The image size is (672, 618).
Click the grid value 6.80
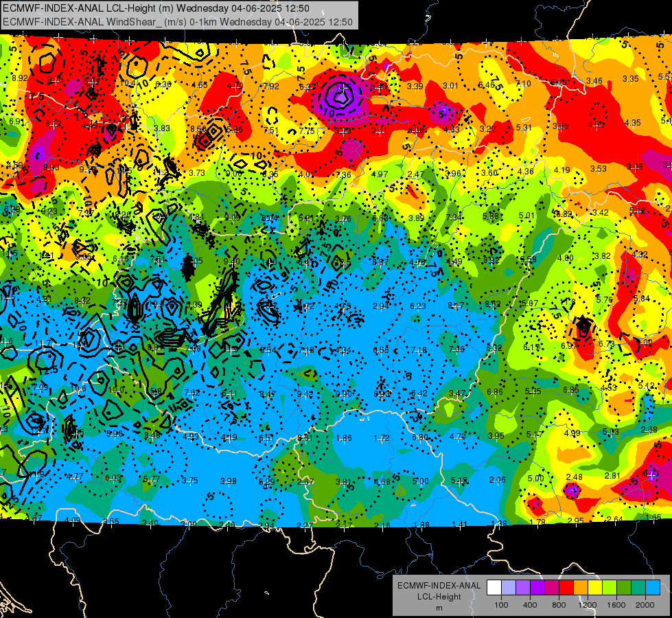pos(419,437)
